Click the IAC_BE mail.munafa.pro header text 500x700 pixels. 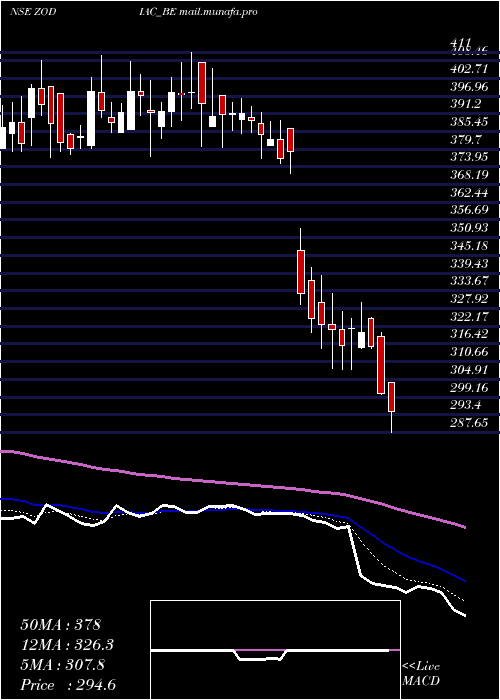[x=198, y=12]
